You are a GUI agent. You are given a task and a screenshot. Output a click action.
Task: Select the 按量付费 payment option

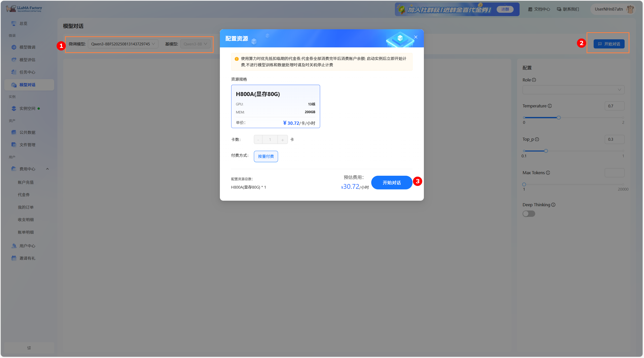[266, 156]
